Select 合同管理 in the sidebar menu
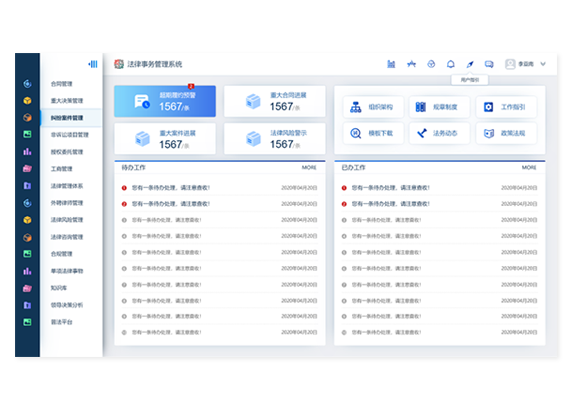This screenshot has height=400, width=577. pos(61,84)
